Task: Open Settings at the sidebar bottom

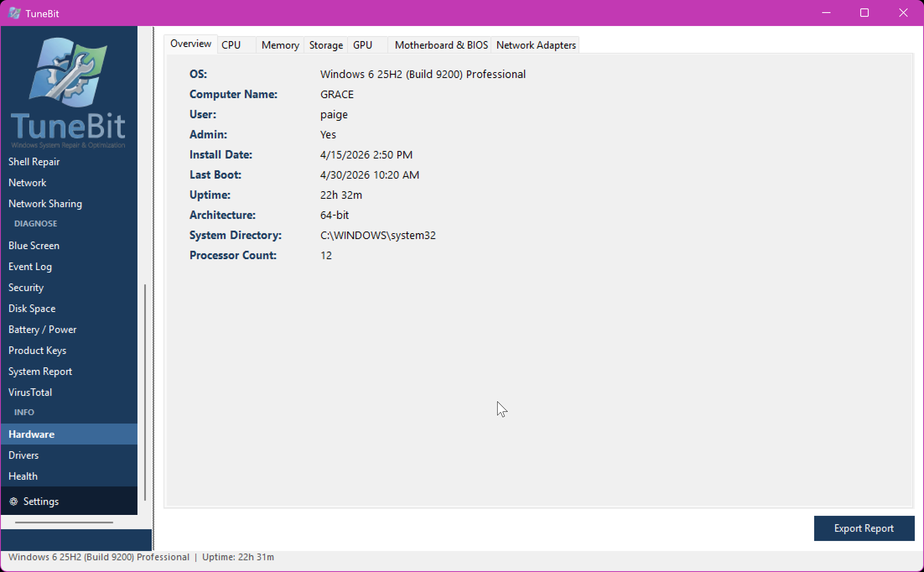Action: click(69, 501)
